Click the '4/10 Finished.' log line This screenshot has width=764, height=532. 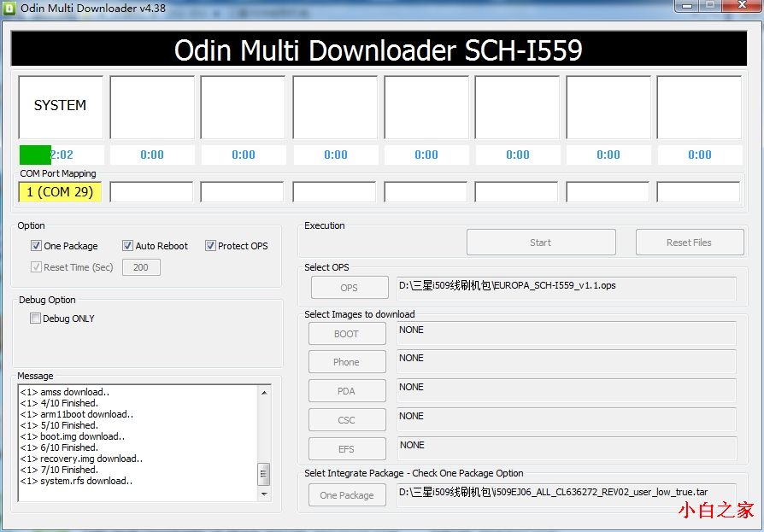click(59, 403)
